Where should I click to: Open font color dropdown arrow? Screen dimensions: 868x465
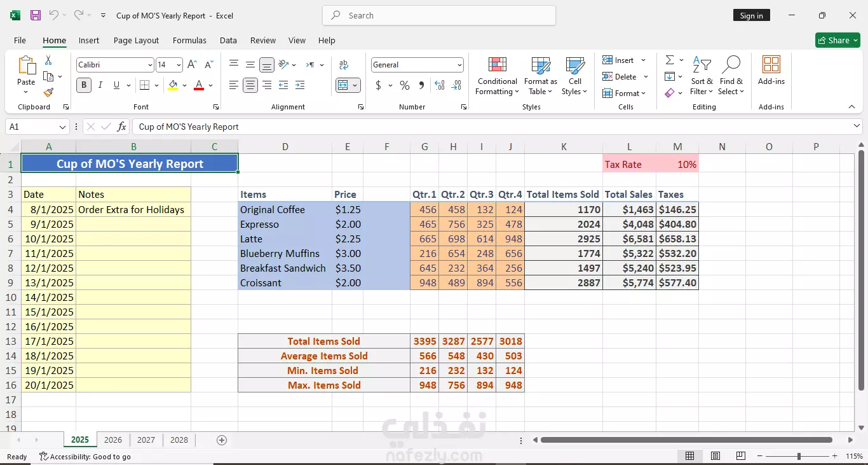210,85
